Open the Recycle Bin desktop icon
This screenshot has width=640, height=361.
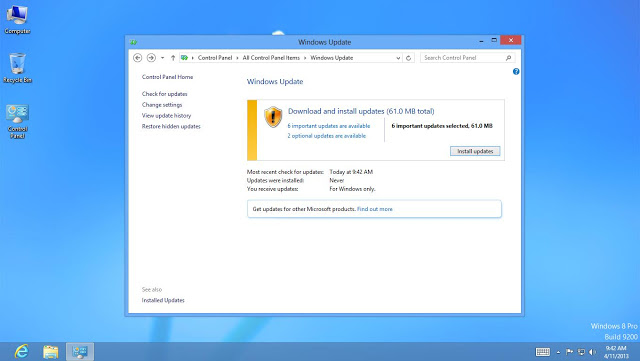point(17,68)
